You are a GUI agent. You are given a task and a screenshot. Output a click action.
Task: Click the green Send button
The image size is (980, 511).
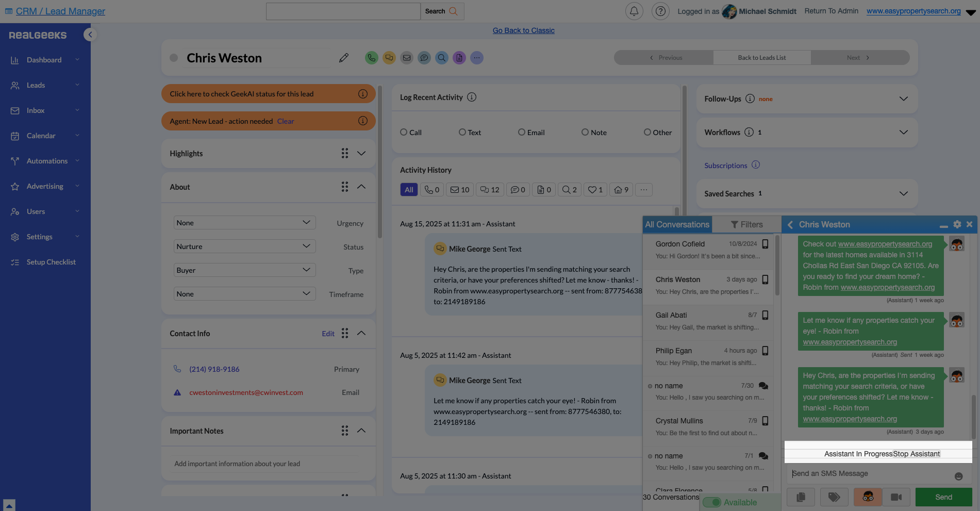point(943,497)
